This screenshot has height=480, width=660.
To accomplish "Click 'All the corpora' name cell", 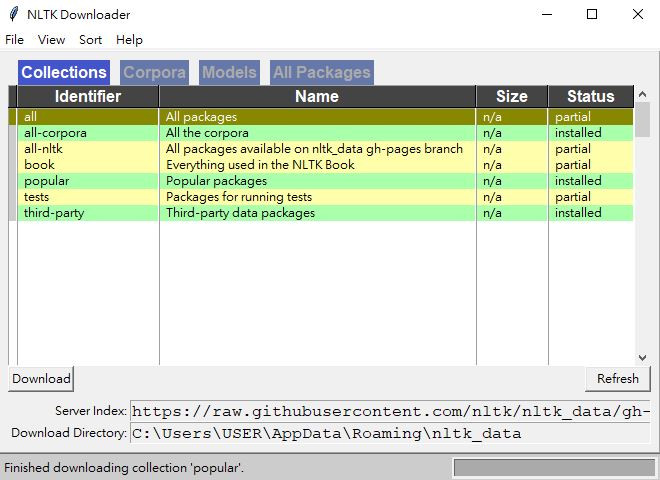I will [317, 133].
